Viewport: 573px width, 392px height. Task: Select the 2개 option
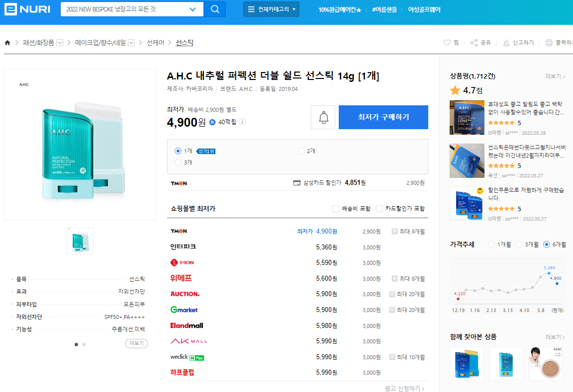pyautogui.click(x=301, y=151)
